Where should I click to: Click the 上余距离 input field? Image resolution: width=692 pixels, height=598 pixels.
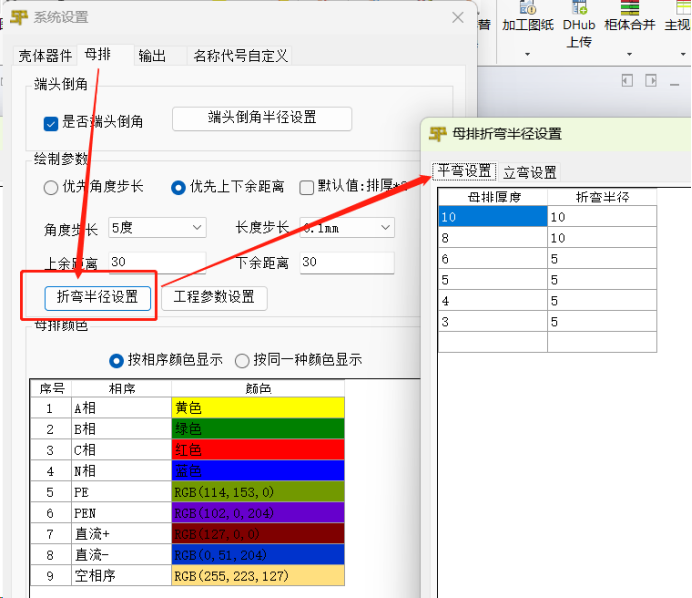coord(157,263)
